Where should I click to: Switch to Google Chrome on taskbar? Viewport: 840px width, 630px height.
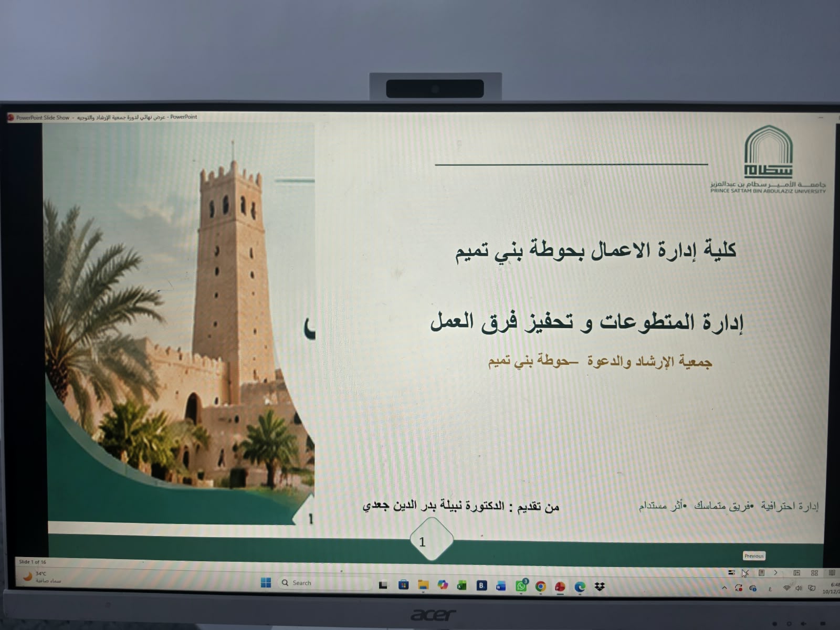540,586
